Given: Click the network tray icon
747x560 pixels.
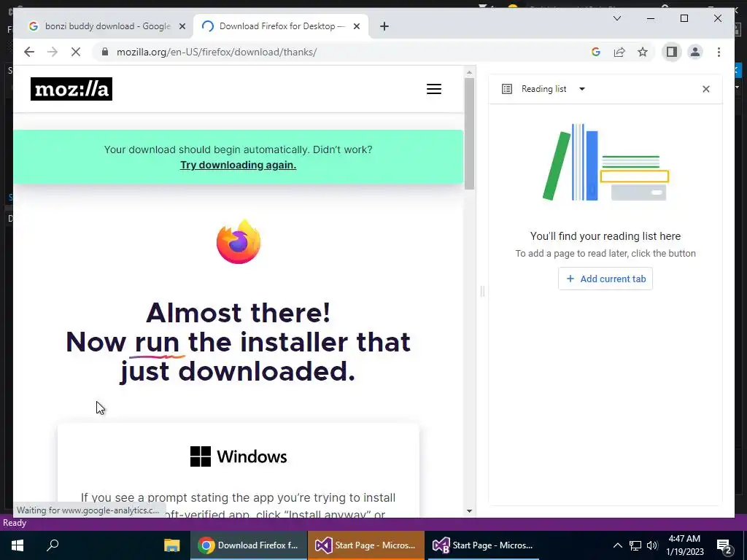Looking at the screenshot, I should [x=635, y=545].
